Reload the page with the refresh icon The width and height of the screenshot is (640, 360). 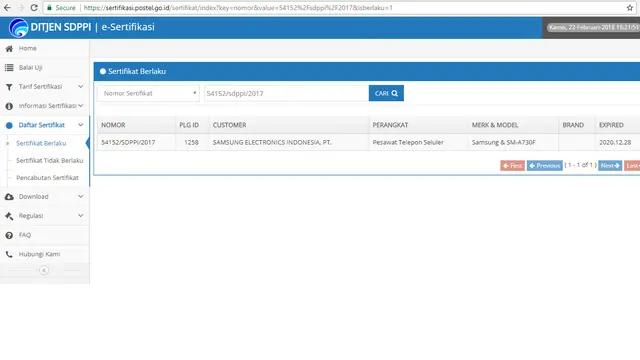pyautogui.click(x=34, y=8)
